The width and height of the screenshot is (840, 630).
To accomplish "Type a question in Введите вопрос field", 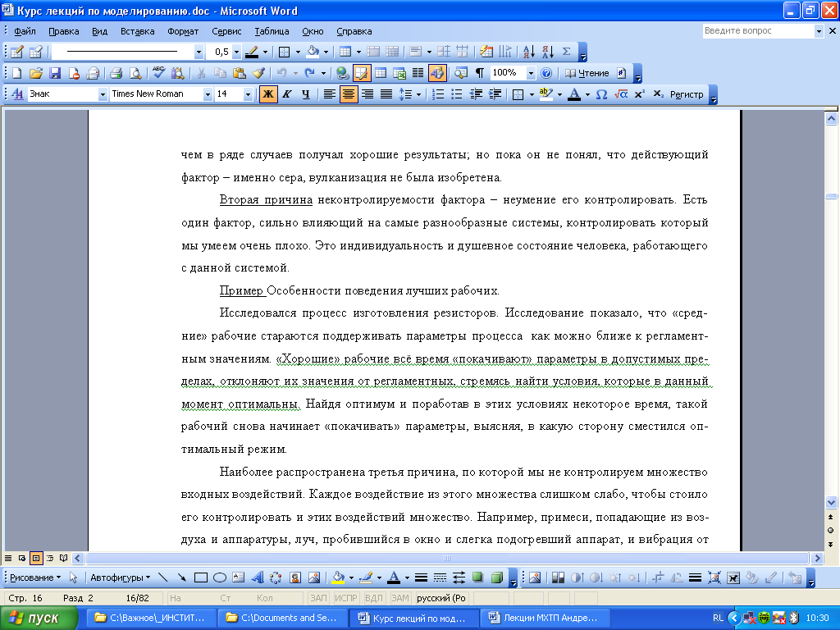I will tap(758, 31).
